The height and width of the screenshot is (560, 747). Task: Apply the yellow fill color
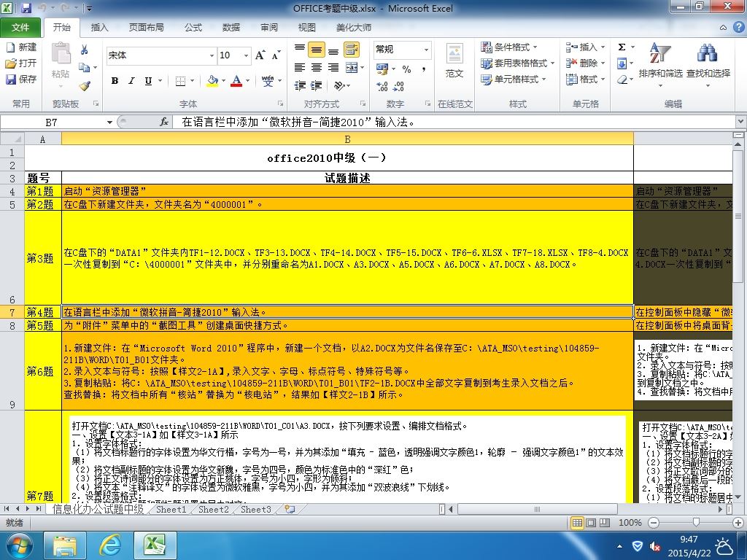(212, 81)
